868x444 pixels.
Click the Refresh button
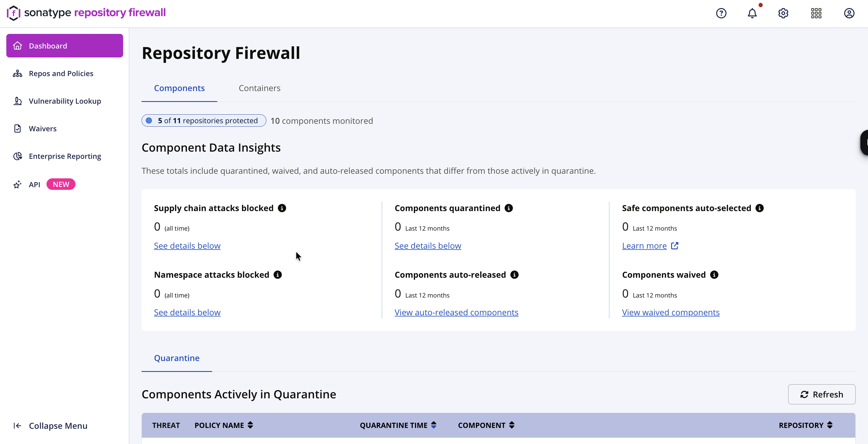821,394
